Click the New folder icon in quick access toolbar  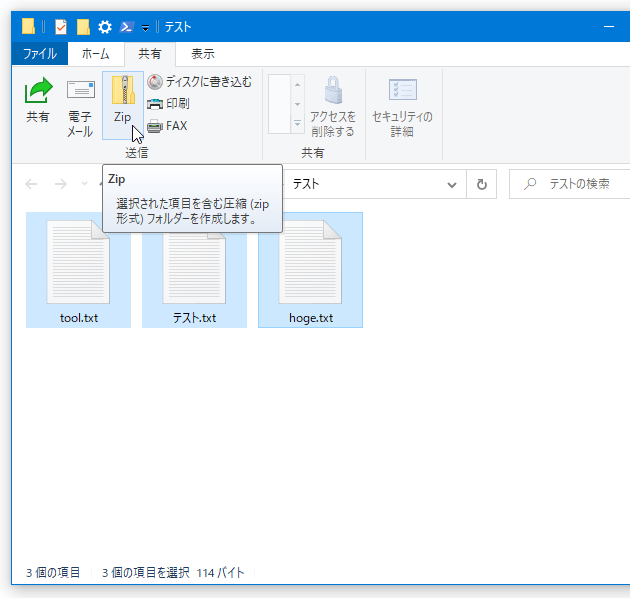tap(83, 27)
